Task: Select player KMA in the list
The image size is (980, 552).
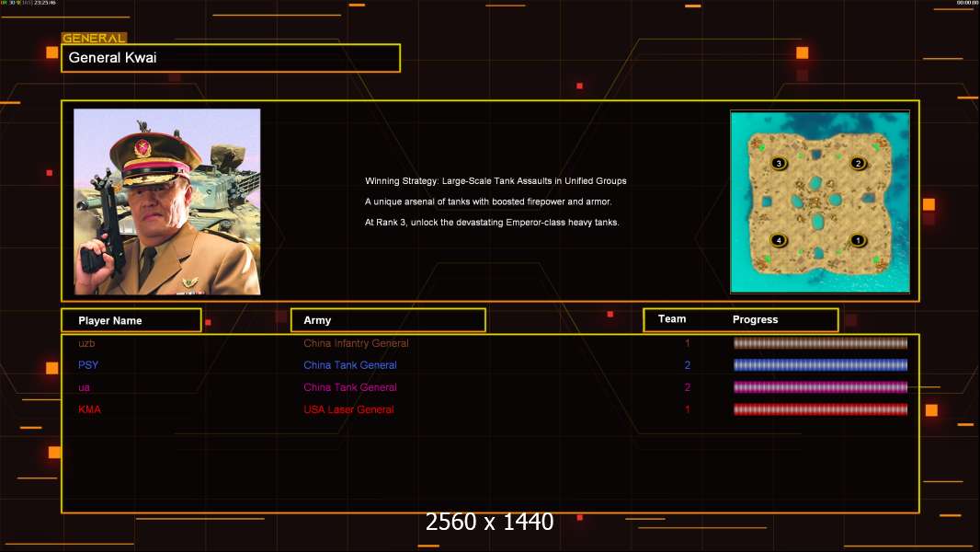Action: [89, 409]
